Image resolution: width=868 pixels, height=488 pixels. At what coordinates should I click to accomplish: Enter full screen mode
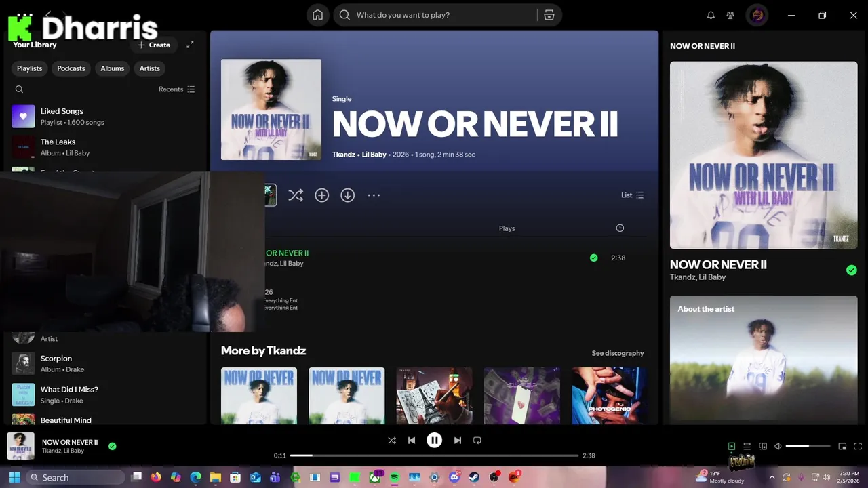coord(858,447)
